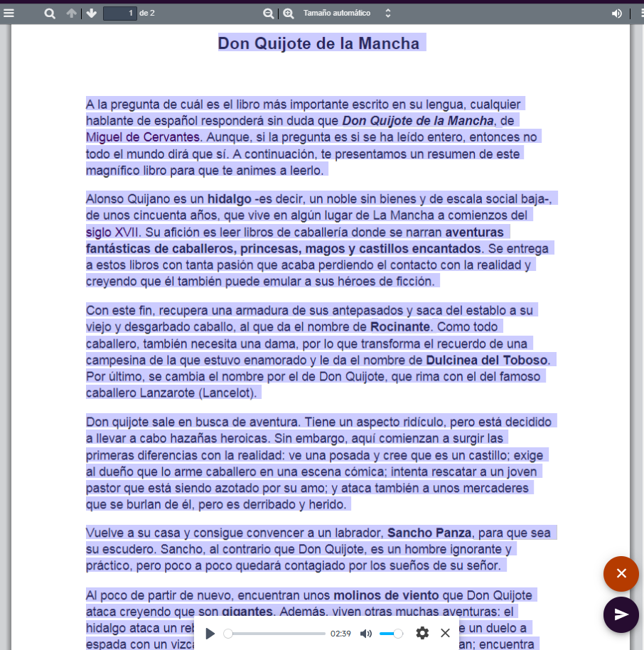The height and width of the screenshot is (650, 644).
Task: Click the title Don Quijote de la Mancha
Action: click(318, 43)
